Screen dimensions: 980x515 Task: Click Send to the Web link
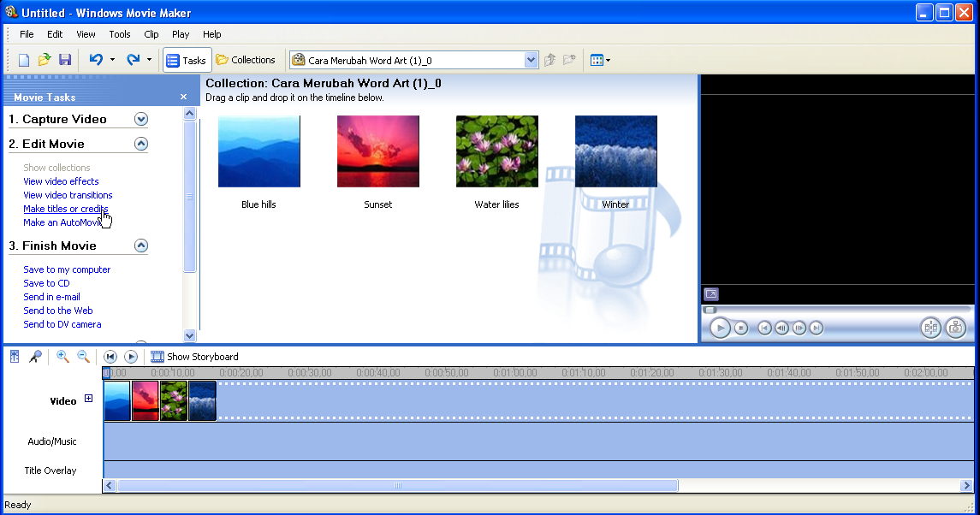[57, 311]
